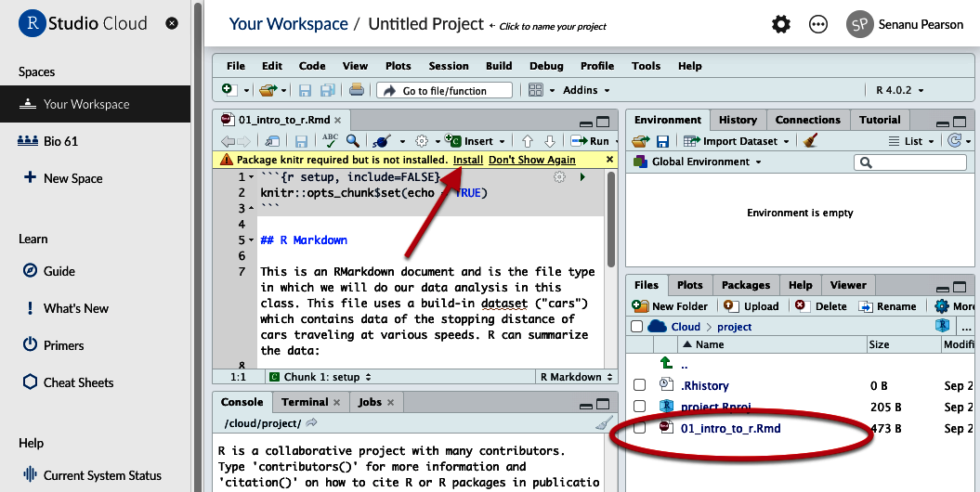The height and width of the screenshot is (492, 980).
Task: Switch to the History tab
Action: pyautogui.click(x=738, y=120)
